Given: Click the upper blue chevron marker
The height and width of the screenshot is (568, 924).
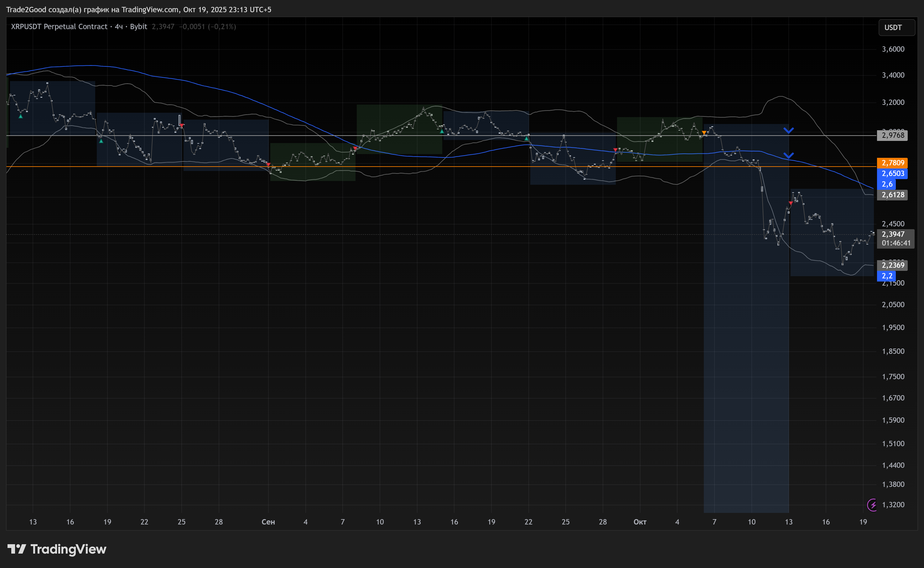Looking at the screenshot, I should pyautogui.click(x=788, y=130).
